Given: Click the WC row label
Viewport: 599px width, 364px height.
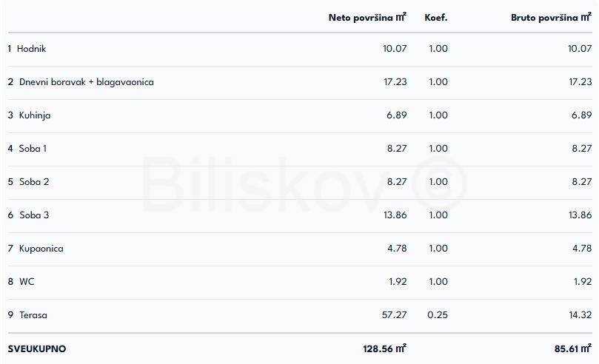Looking at the screenshot, I should (x=27, y=282).
